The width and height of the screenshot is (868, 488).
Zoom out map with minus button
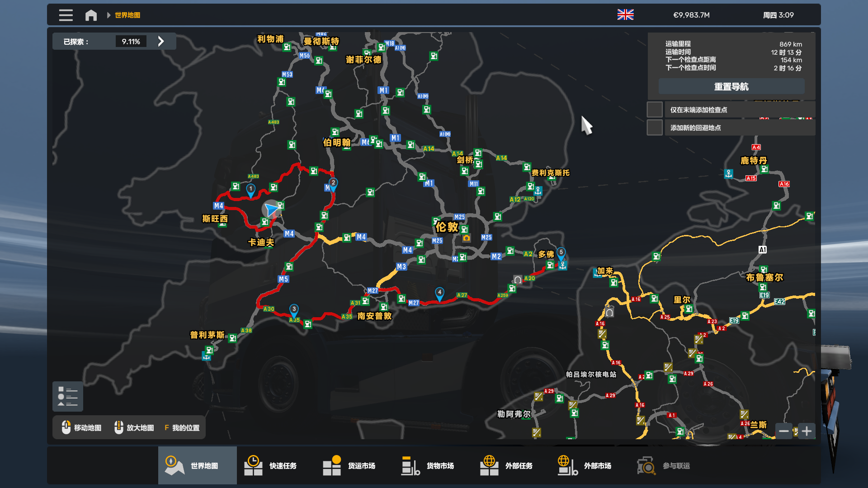click(x=784, y=431)
